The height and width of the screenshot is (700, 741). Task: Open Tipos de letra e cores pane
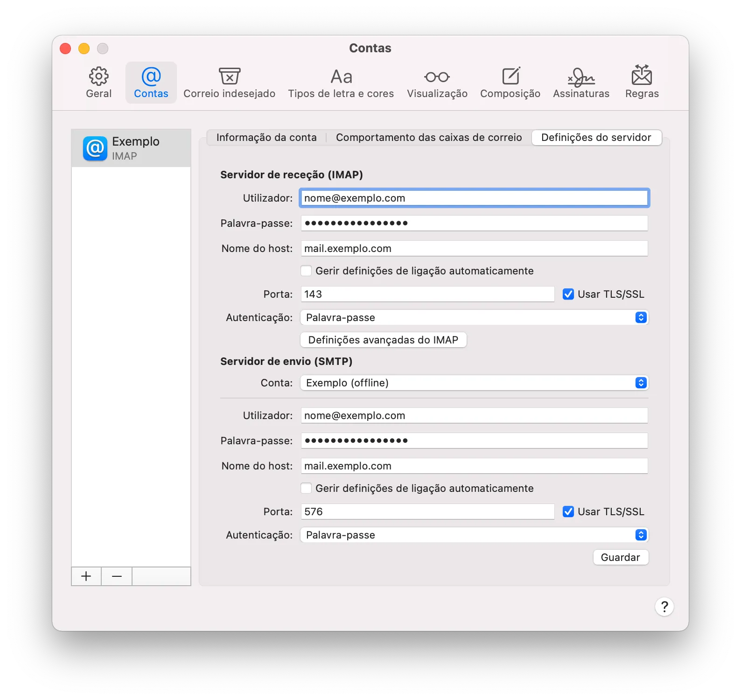click(341, 83)
